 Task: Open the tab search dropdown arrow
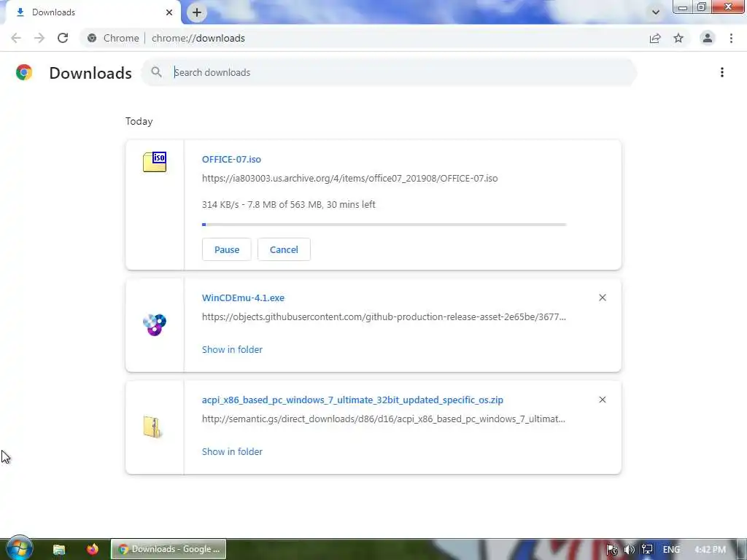(656, 12)
